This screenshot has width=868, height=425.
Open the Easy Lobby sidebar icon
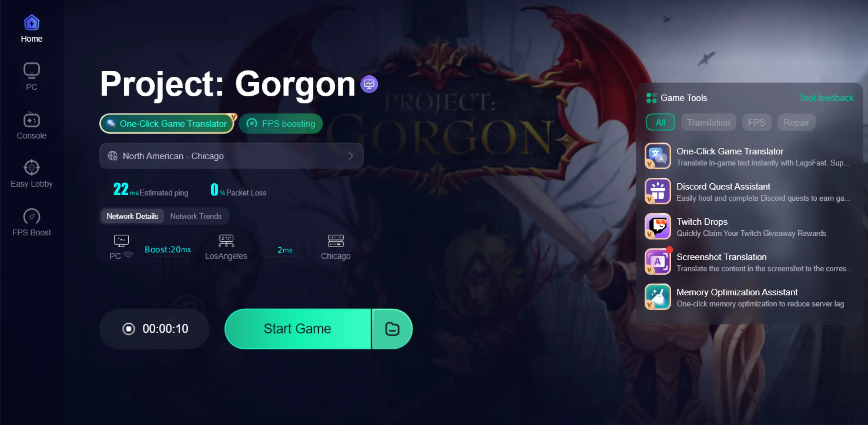coord(32,173)
